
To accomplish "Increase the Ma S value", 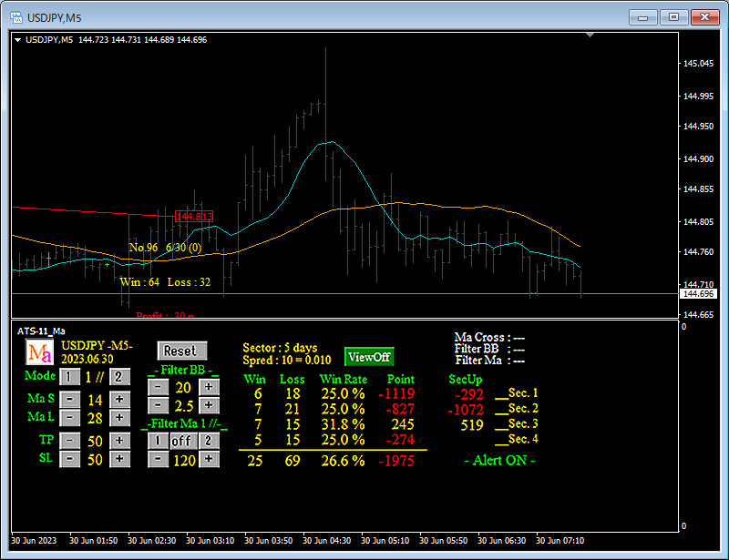I will click(119, 399).
